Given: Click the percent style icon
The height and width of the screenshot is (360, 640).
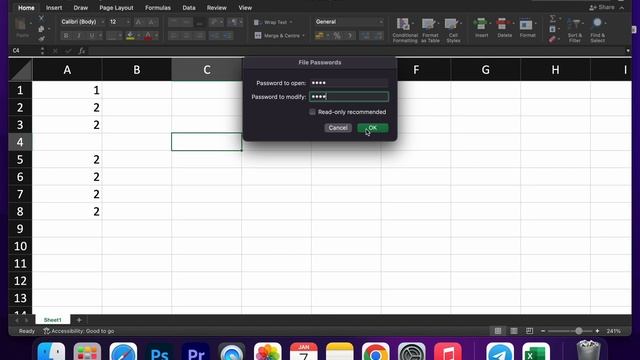Looking at the screenshot, I should pos(337,36).
